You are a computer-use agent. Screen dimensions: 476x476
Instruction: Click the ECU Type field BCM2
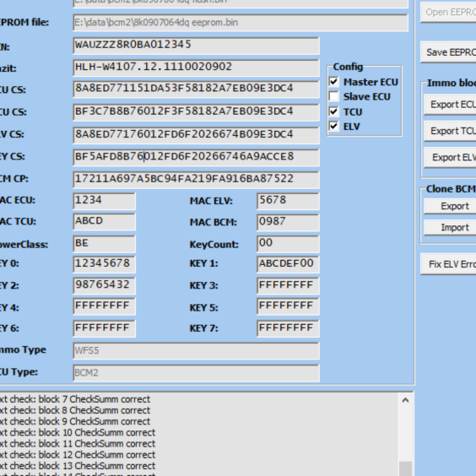[196, 373]
